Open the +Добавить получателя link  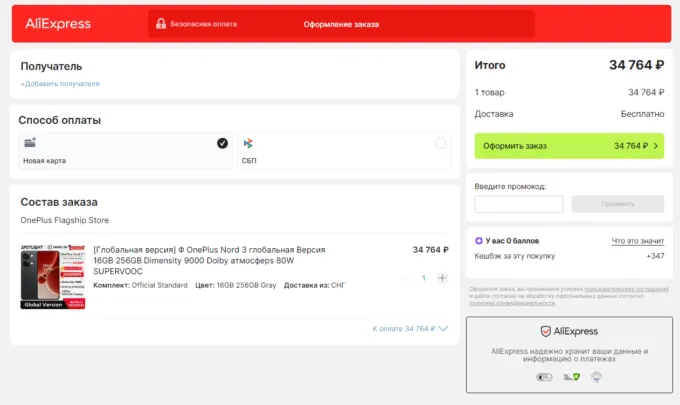coord(60,84)
